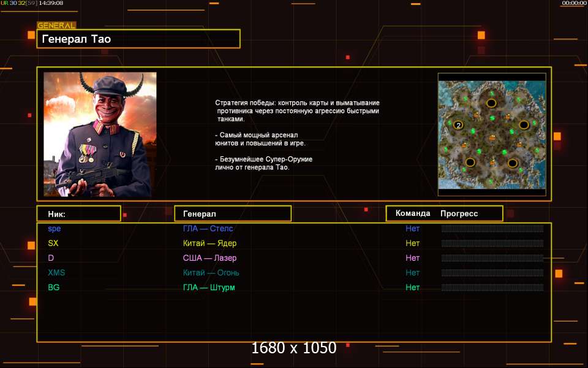Click the progress bar for player spe
588x368 pixels.
492,229
